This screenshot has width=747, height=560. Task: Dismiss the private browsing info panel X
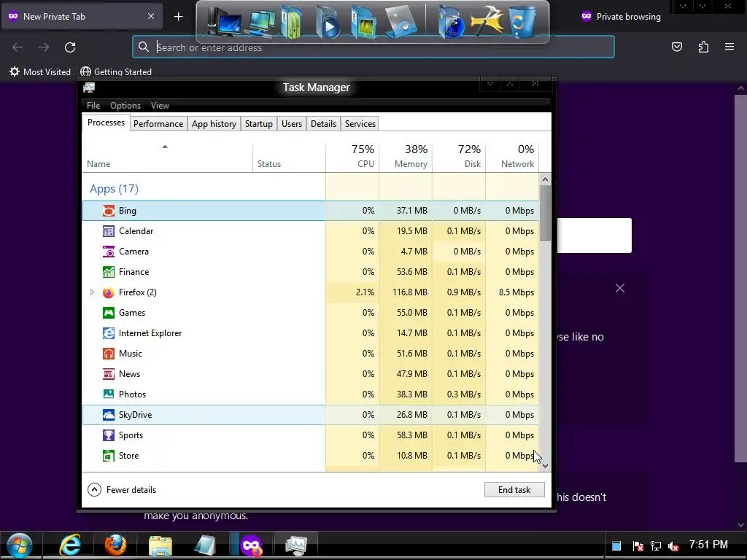pos(620,288)
